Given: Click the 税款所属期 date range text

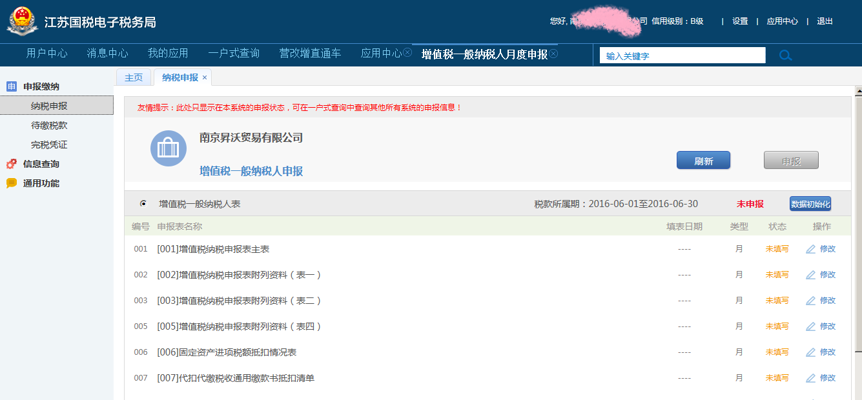Looking at the screenshot, I should (x=616, y=204).
